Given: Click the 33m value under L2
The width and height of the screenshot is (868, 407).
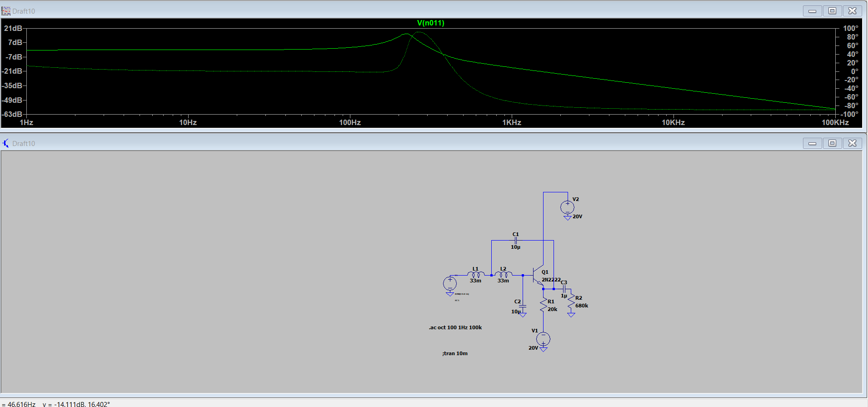Looking at the screenshot, I should click(x=503, y=281).
